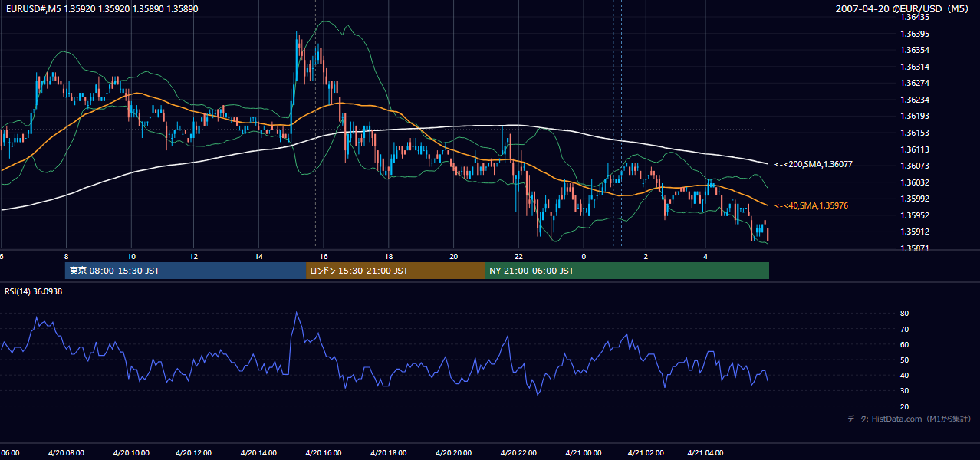Click price level 1.36193 on the axis

click(916, 116)
